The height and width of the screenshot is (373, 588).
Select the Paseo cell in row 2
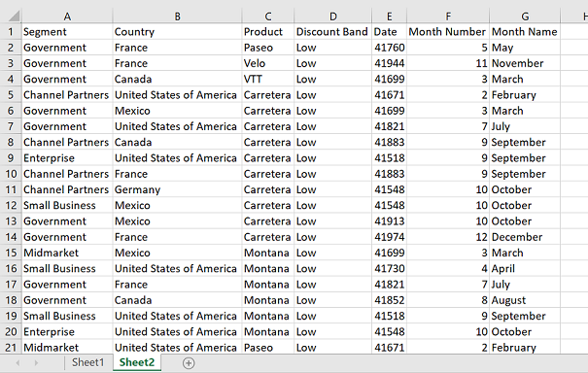[267, 48]
